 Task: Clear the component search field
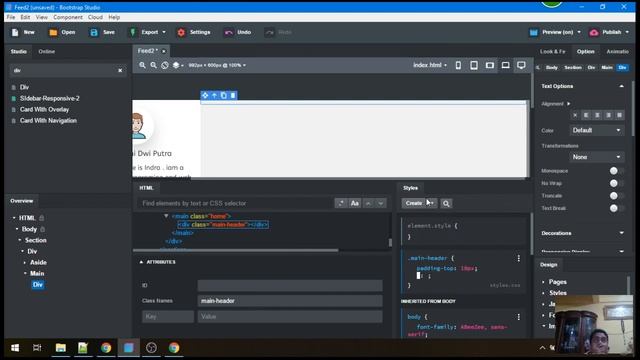[120, 70]
